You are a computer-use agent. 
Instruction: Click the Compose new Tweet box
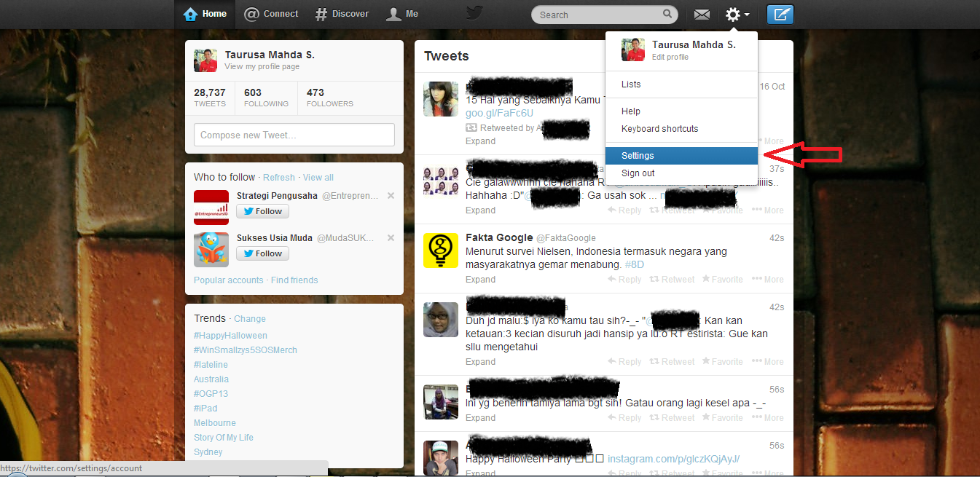[294, 135]
